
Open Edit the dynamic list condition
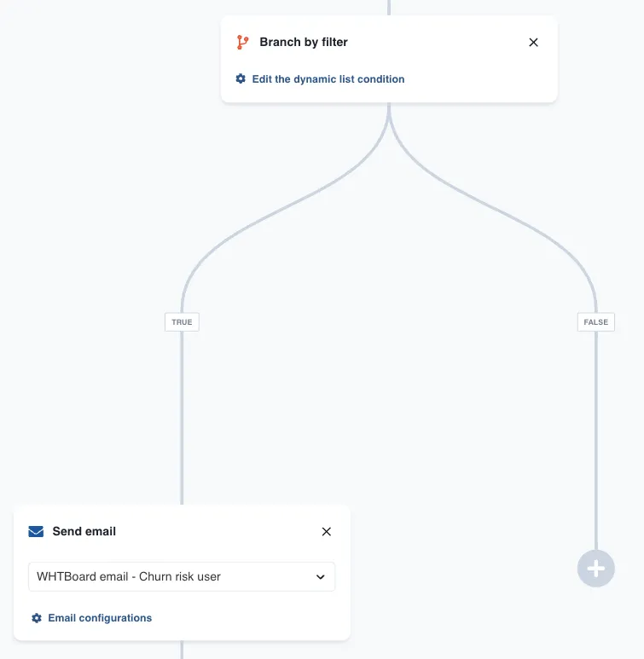point(328,79)
